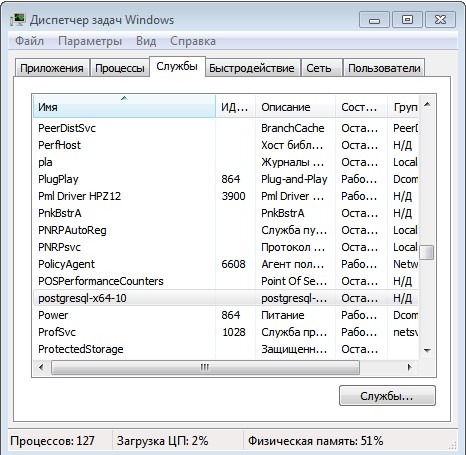
Task: Select the pla service row
Action: pyautogui.click(x=226, y=162)
